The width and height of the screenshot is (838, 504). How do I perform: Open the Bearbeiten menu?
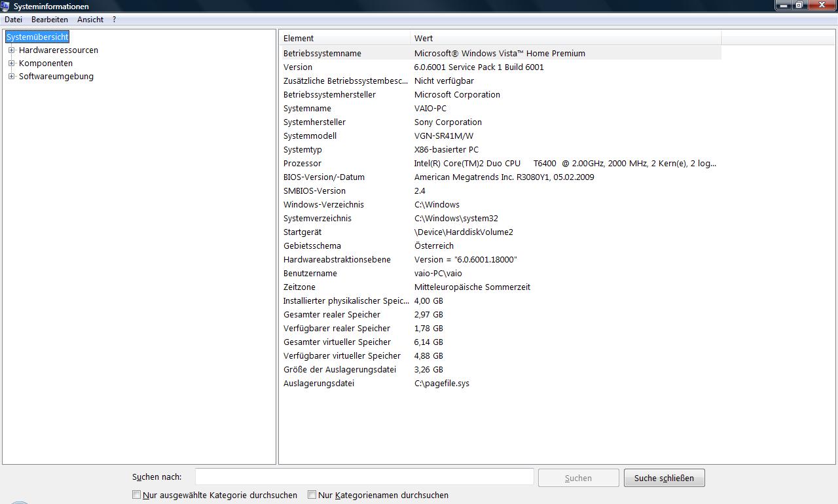(50, 20)
